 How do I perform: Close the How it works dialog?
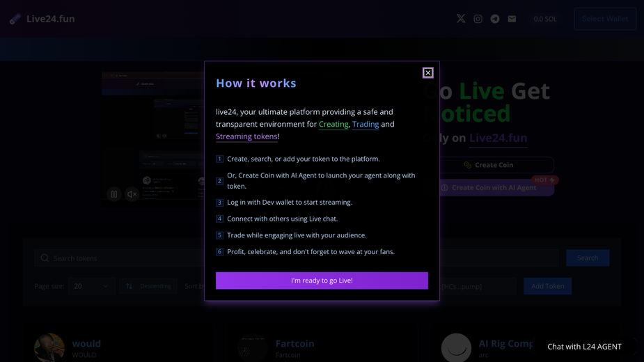point(427,72)
